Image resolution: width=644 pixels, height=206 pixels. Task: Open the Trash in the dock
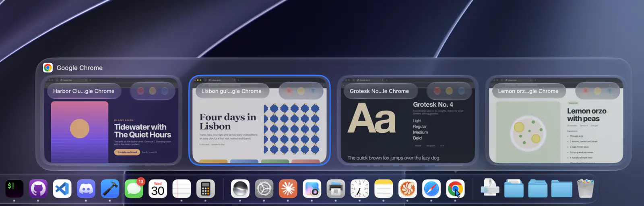[586, 188]
